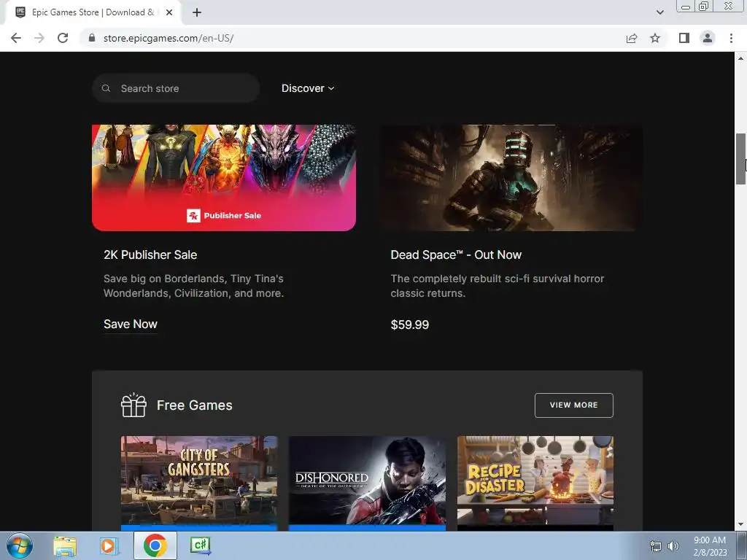Click the volume speaker tray icon
The image size is (747, 560).
click(x=673, y=546)
